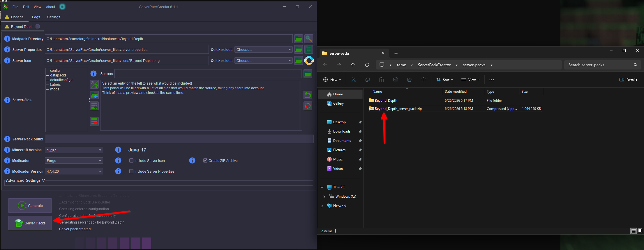Click the info icon beside Create ZIP Archive
The height and width of the screenshot is (250, 644).
click(x=192, y=160)
